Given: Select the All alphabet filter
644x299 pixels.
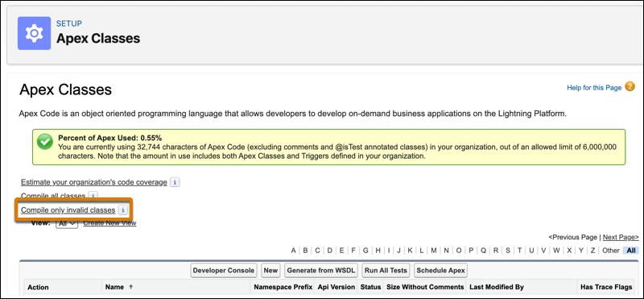Looking at the screenshot, I should tap(631, 251).
